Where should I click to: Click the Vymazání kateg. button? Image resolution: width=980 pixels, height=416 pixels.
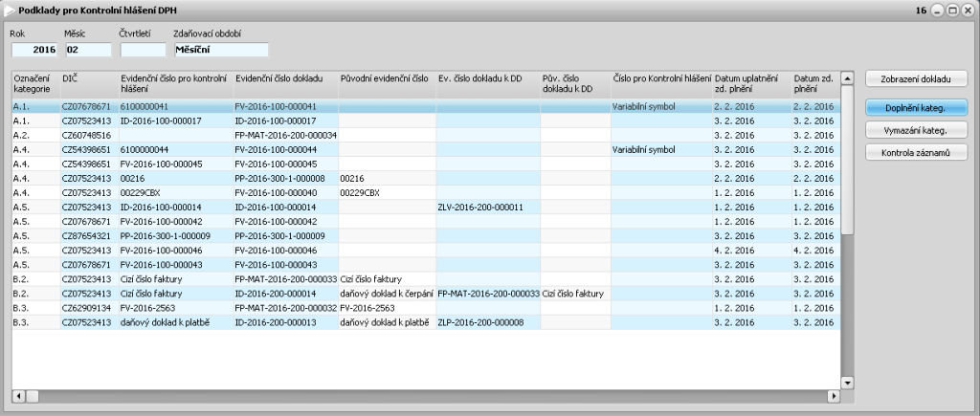[x=917, y=128]
